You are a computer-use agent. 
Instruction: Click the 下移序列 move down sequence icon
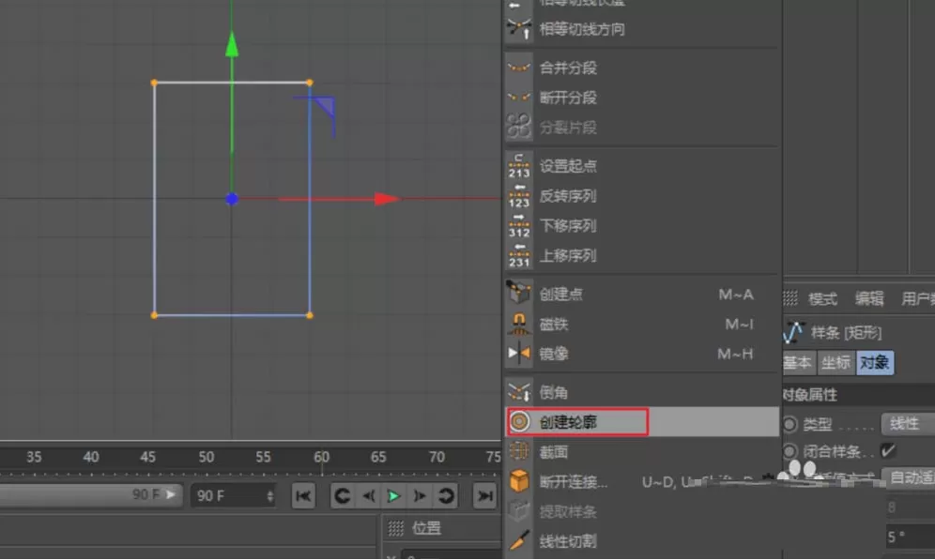tap(519, 225)
